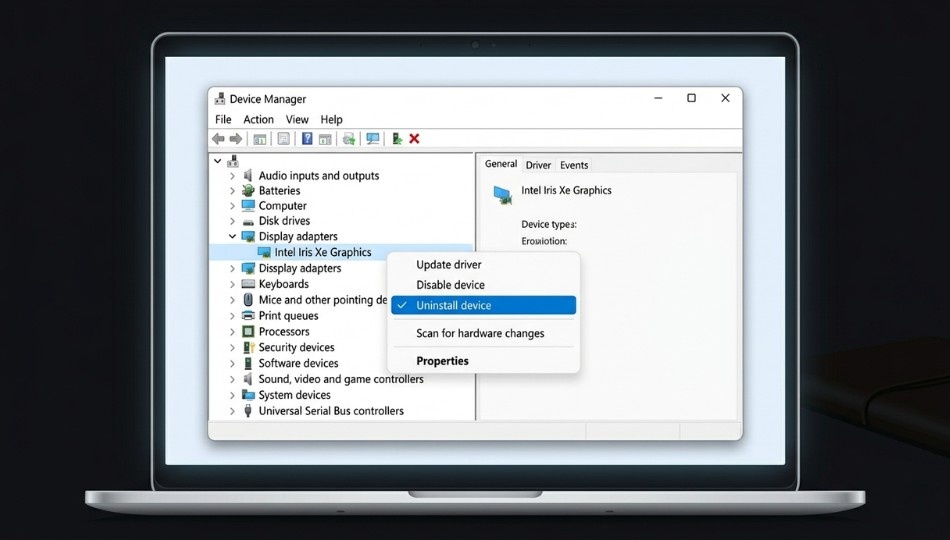Click the Sound, video and game controllers icon
The height and width of the screenshot is (540, 950).
coord(248,379)
